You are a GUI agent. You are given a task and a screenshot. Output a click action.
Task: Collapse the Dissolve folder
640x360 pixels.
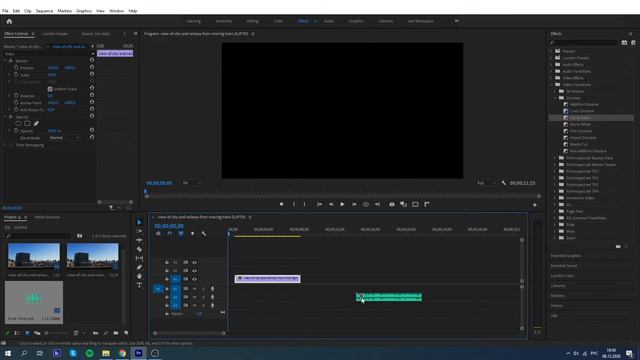556,98
